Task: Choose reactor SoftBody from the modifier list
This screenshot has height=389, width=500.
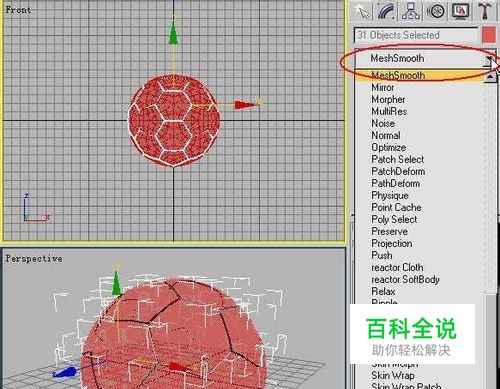Action: pos(405,279)
